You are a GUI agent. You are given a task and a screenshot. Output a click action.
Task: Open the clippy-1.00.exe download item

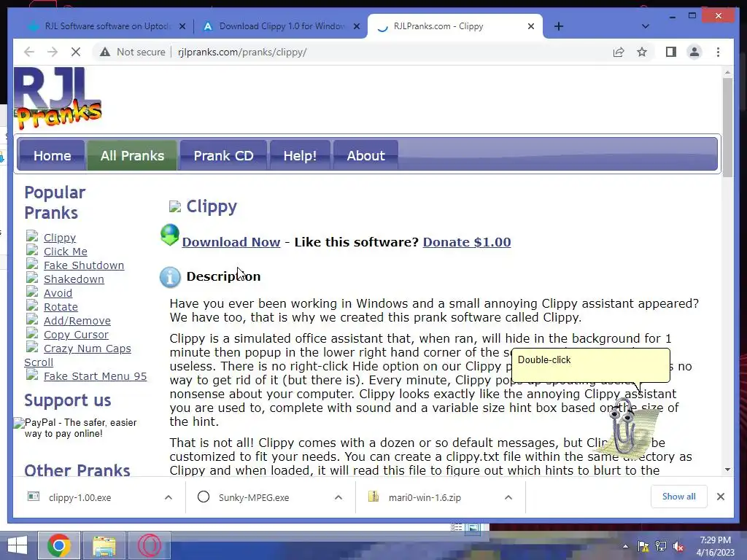click(80, 497)
